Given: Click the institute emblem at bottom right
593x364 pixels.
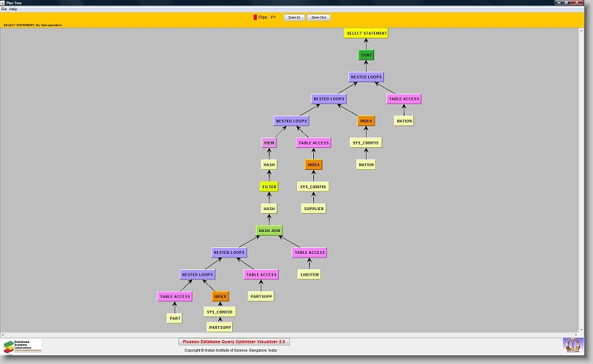Looking at the screenshot, I should coord(573,345).
